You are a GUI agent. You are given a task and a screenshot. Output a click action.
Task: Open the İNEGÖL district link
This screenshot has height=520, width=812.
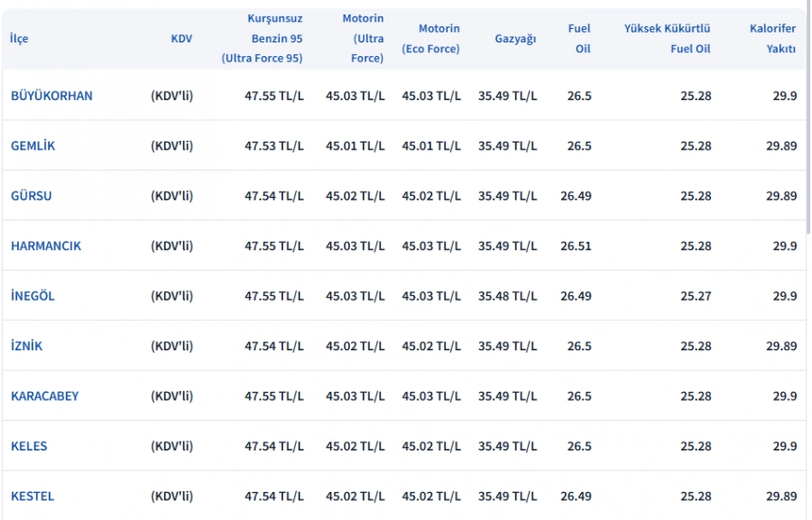[32, 296]
